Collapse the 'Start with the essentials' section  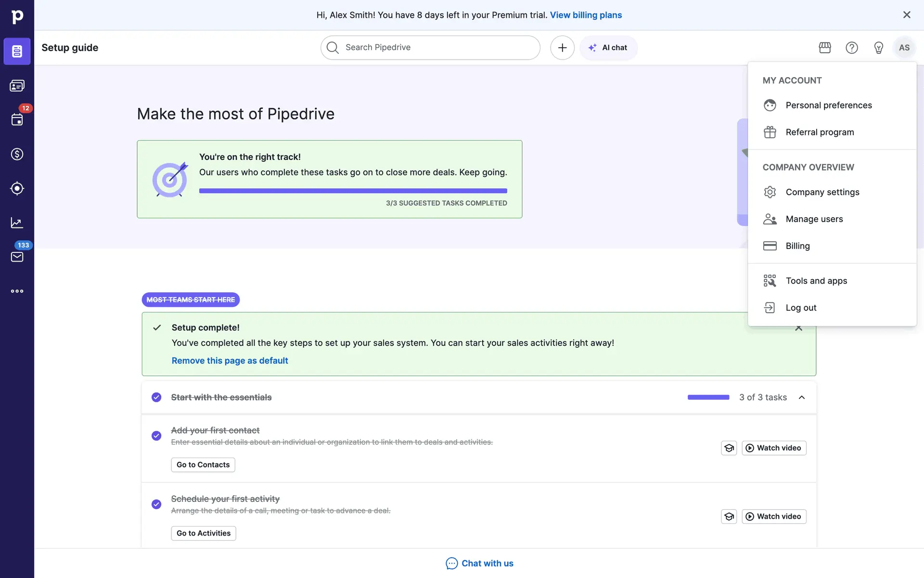pyautogui.click(x=802, y=397)
